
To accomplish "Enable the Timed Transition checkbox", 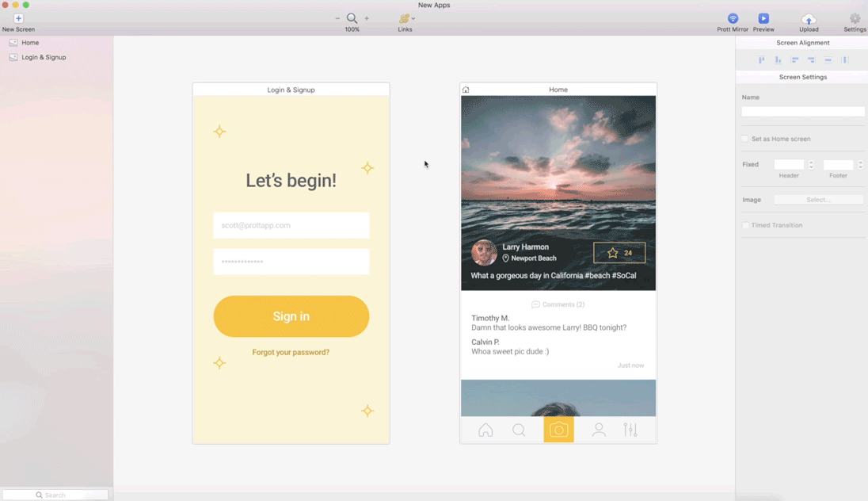I will tap(745, 226).
